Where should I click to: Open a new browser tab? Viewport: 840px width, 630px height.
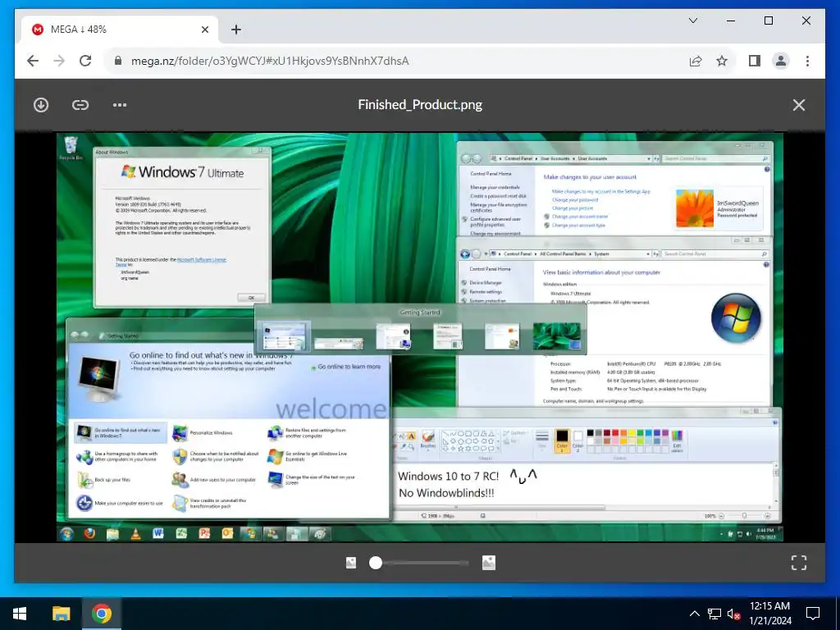pos(236,30)
